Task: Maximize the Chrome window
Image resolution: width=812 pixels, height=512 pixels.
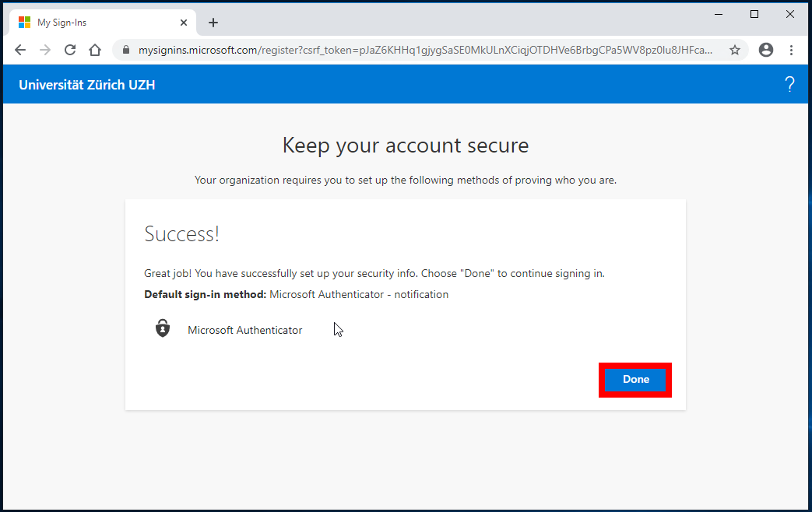Action: [x=754, y=14]
